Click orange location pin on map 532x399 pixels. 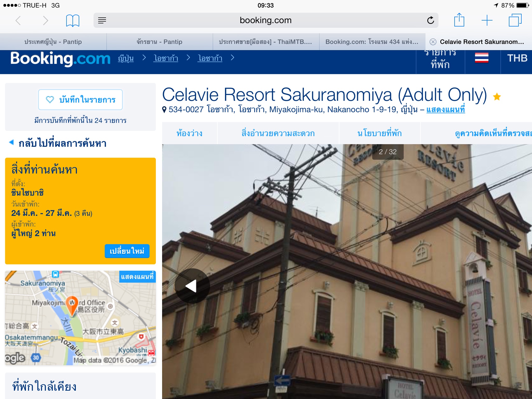(x=72, y=306)
